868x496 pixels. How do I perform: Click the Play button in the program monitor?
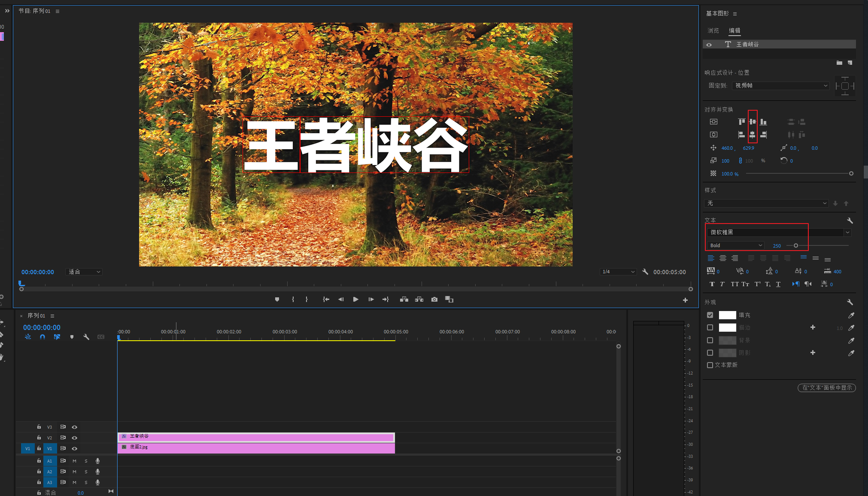tap(355, 299)
